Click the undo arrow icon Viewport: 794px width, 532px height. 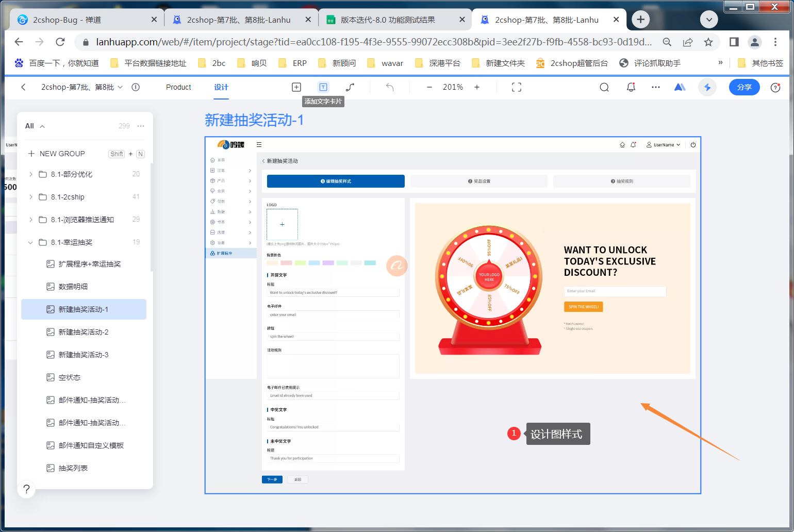pyautogui.click(x=390, y=87)
